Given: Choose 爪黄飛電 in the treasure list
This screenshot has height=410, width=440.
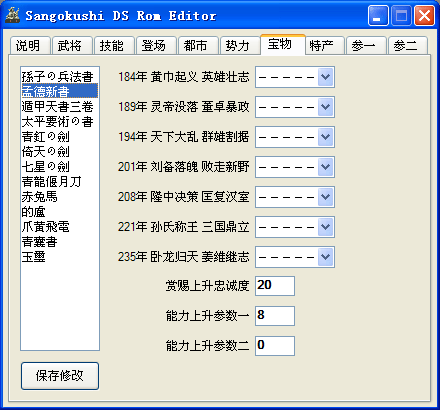Looking at the screenshot, I should 60,226.
